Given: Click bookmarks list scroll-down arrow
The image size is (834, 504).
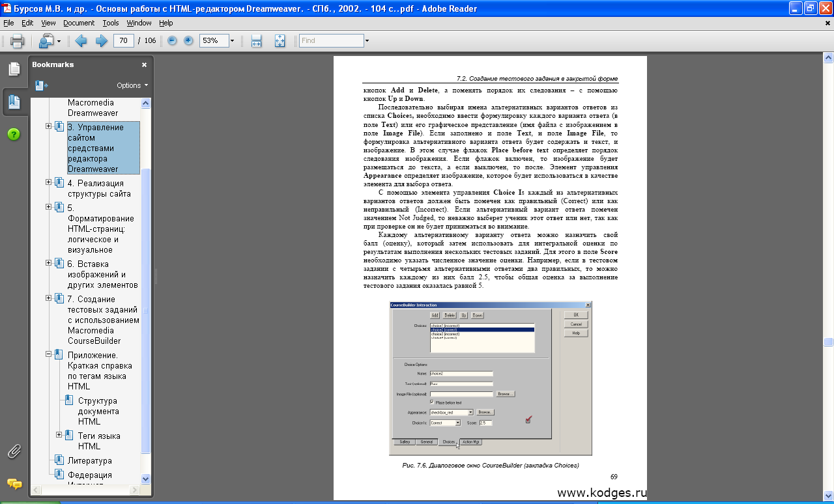Looking at the screenshot, I should (x=146, y=479).
